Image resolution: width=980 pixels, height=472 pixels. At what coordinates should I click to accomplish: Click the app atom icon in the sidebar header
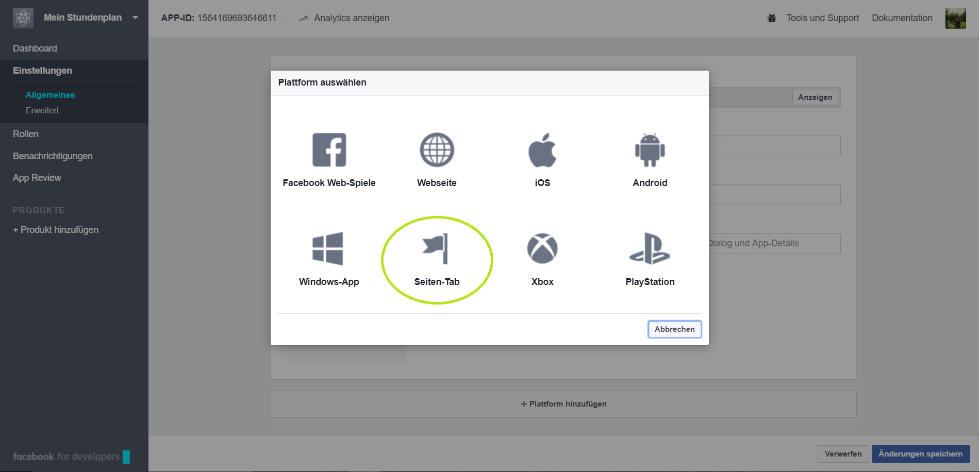coord(23,18)
